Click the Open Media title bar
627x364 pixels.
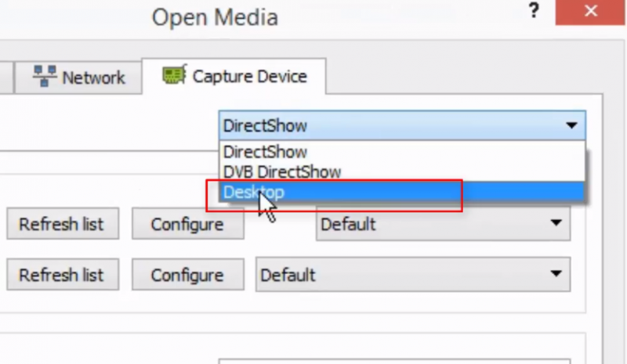point(215,16)
